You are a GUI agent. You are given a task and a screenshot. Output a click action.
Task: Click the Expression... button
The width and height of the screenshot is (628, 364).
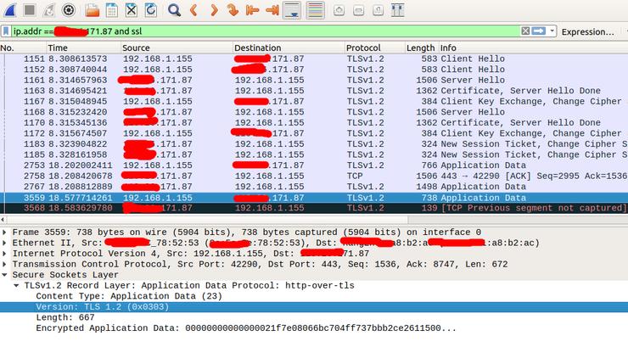pos(587,31)
